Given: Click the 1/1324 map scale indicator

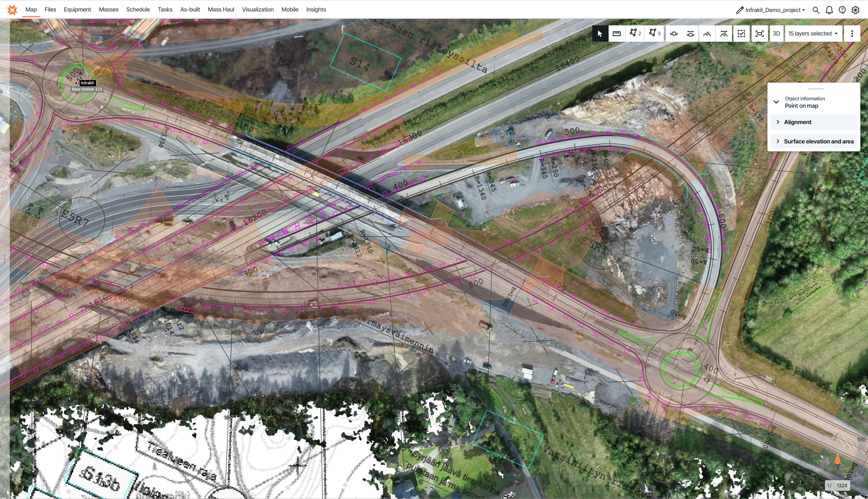Looking at the screenshot, I should 837,485.
